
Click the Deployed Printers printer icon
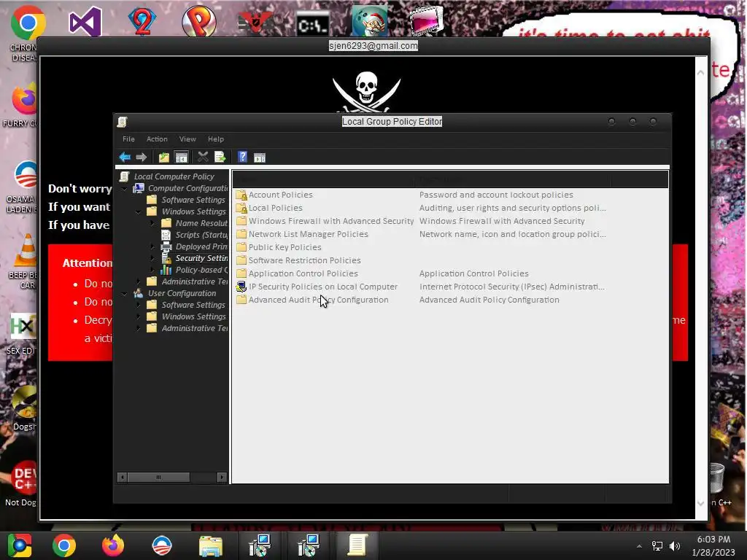[x=166, y=246]
